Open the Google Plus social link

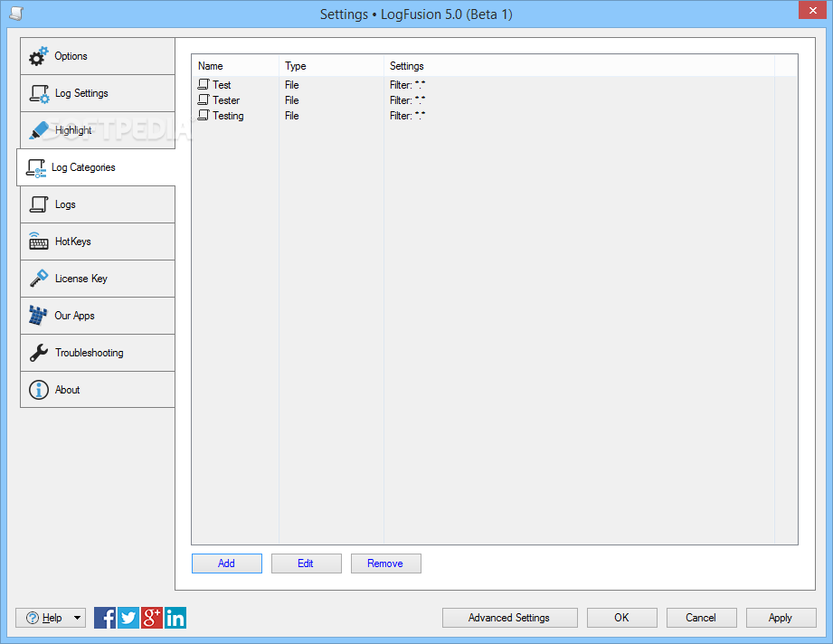(x=151, y=618)
